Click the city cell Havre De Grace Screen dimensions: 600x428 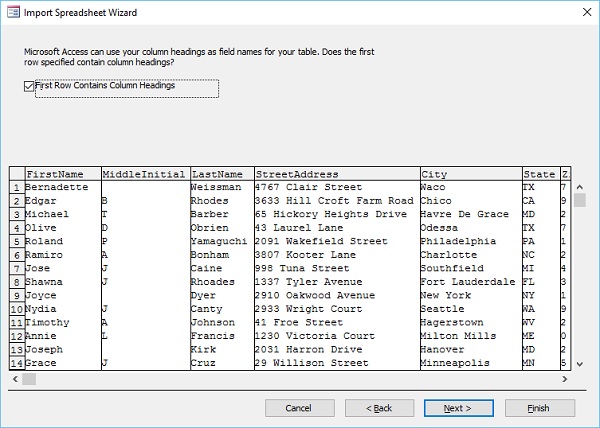tap(471, 214)
